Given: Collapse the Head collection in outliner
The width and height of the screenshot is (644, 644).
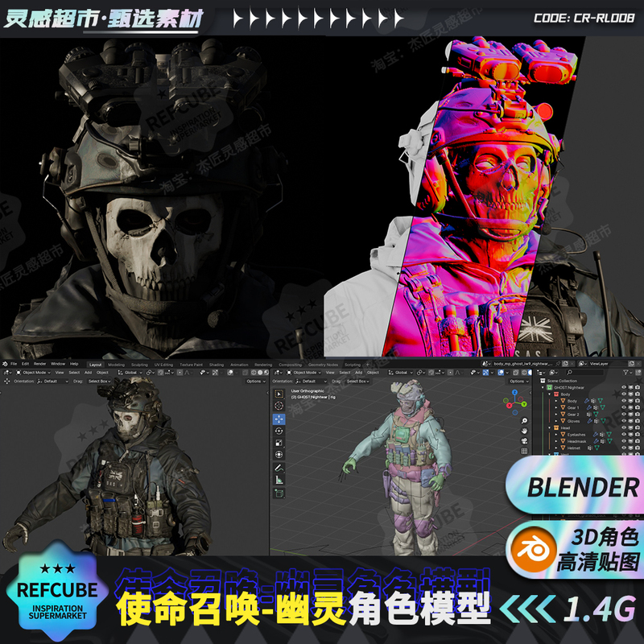Looking at the screenshot, I should (550, 427).
